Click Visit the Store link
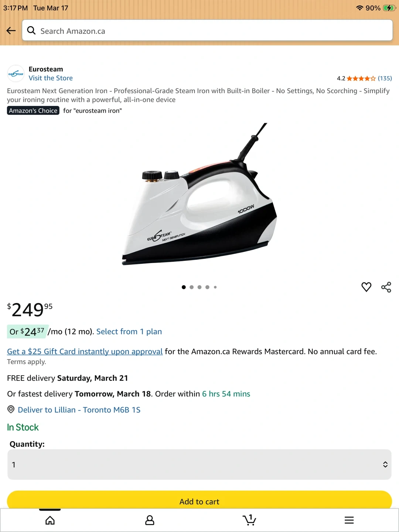This screenshot has height=532, width=399. (x=51, y=78)
